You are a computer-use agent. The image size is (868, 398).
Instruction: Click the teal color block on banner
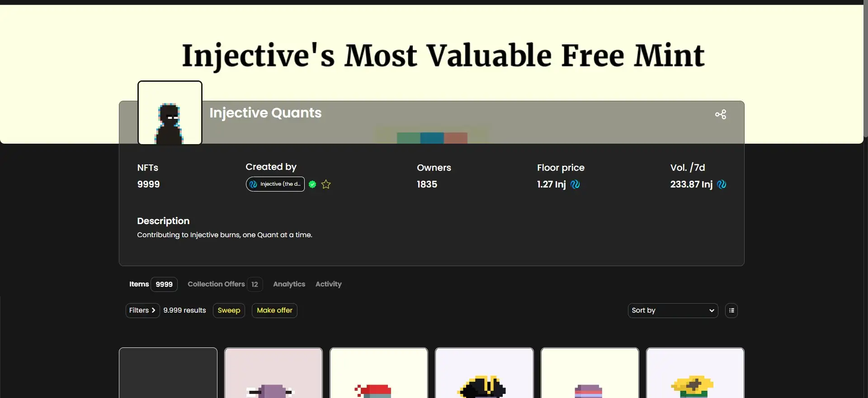[409, 138]
